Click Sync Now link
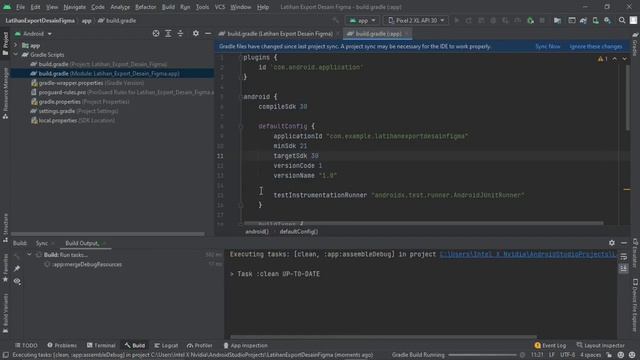The image size is (640, 360). tap(548, 47)
